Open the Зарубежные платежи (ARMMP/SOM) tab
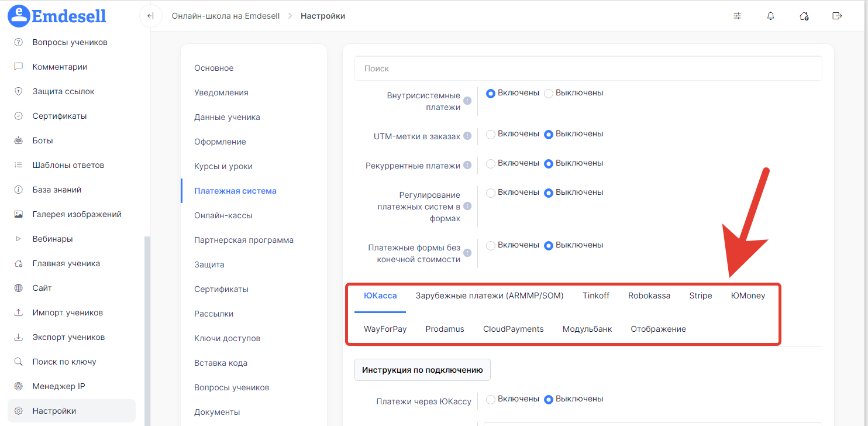868x426 pixels. tap(490, 296)
